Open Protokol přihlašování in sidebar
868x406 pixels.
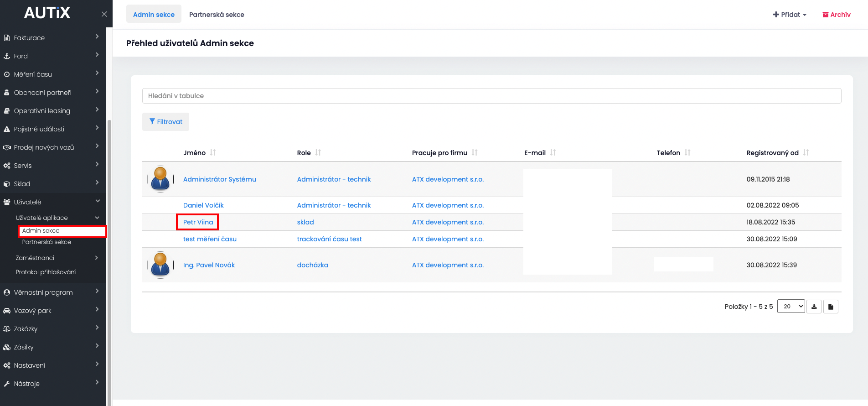(46, 272)
